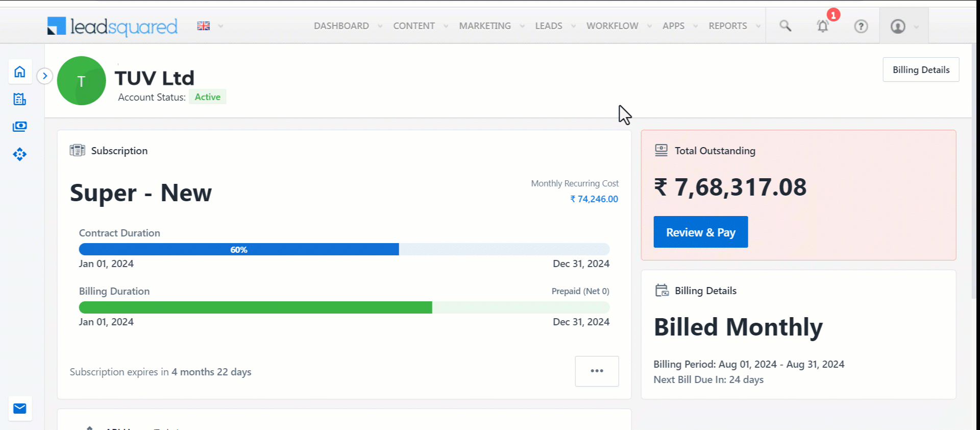Click the Review & Pay button

tap(701, 232)
